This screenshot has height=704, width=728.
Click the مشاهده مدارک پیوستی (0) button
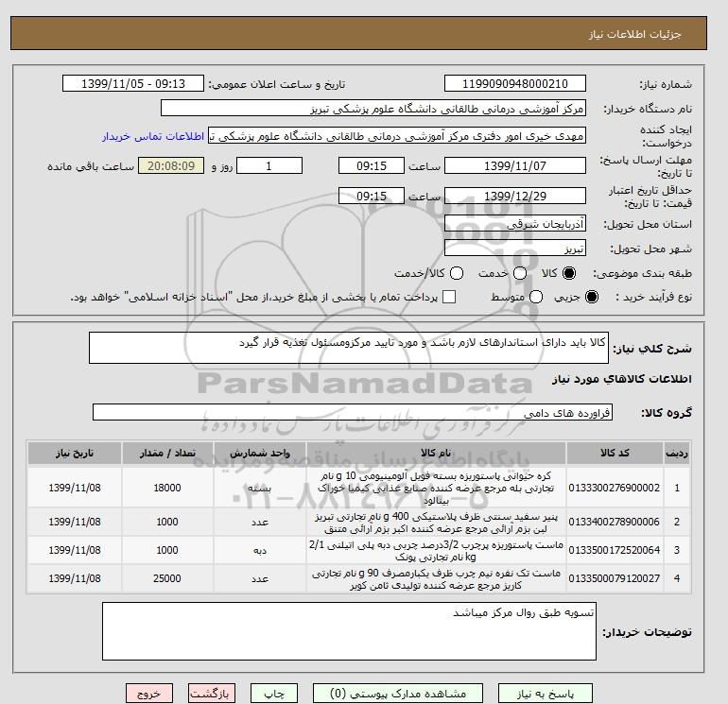pyautogui.click(x=398, y=694)
